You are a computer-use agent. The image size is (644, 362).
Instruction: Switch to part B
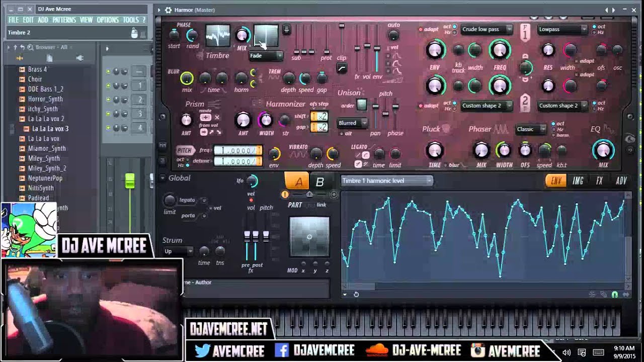319,182
